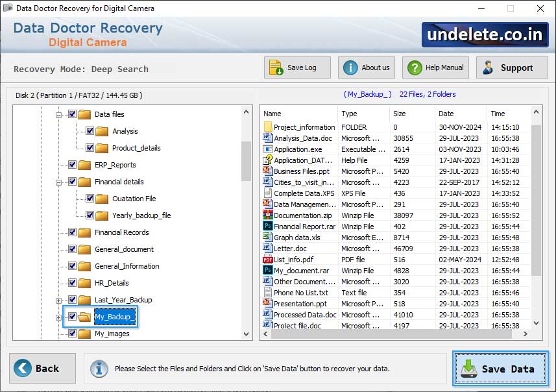
Task: Click the info icon near the recovery instructions
Action: [99, 369]
